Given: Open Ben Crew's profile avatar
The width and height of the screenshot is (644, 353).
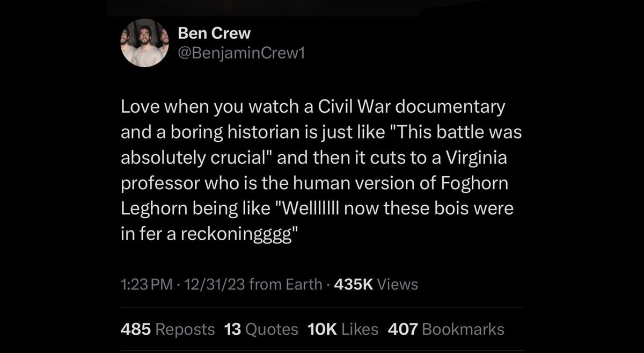Looking at the screenshot, I should click(x=144, y=42).
